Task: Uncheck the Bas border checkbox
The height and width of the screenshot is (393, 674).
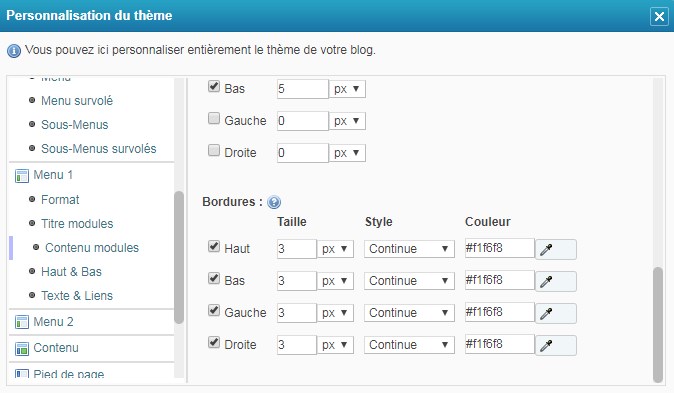Action: click(214, 278)
